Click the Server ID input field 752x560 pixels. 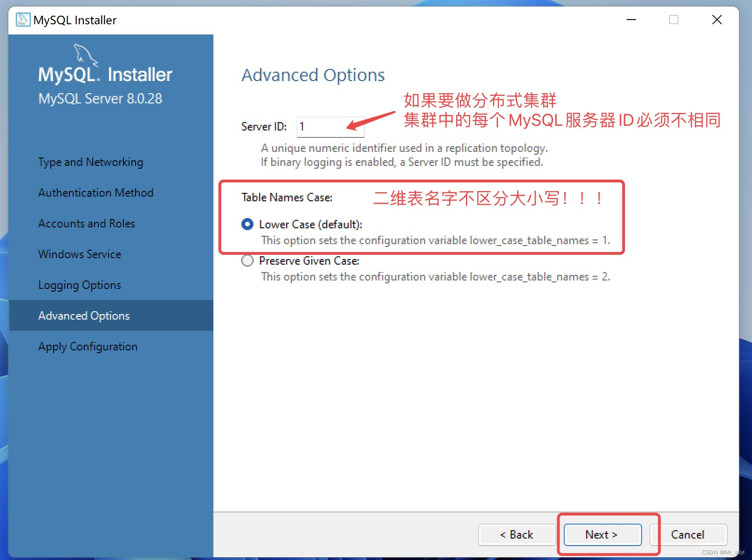330,127
